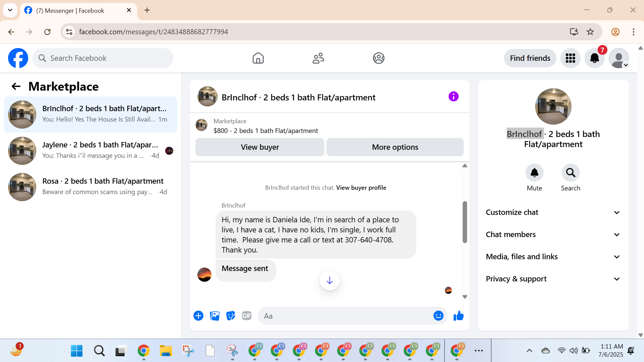Click the chat scroll-down arrow

click(x=465, y=297)
